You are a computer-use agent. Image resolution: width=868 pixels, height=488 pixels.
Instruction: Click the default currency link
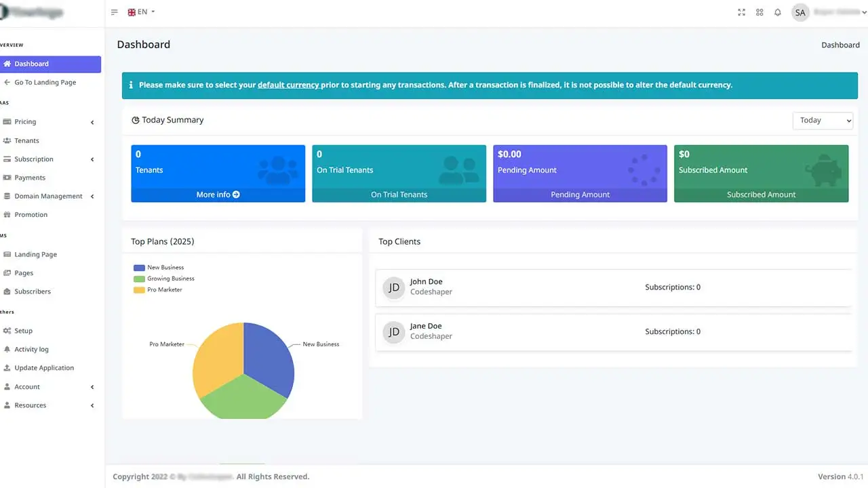pos(288,85)
